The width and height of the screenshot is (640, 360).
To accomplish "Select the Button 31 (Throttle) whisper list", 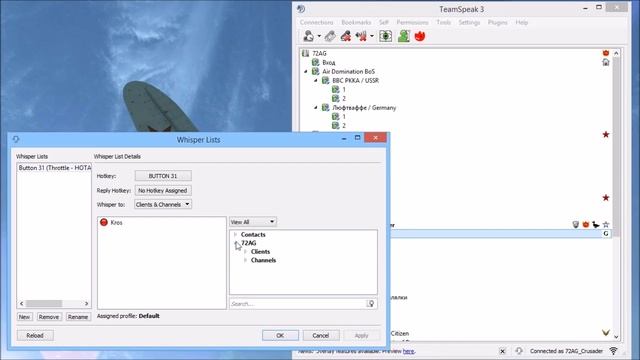I will coord(55,168).
